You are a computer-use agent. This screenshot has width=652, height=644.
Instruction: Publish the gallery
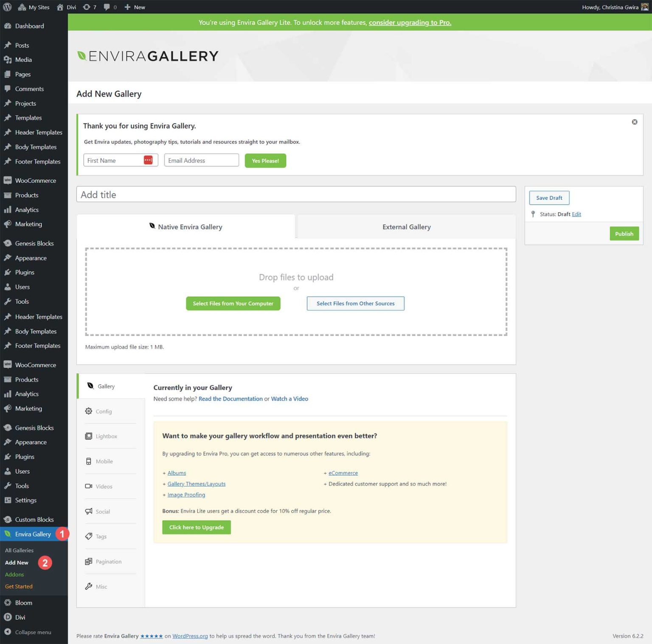point(624,233)
